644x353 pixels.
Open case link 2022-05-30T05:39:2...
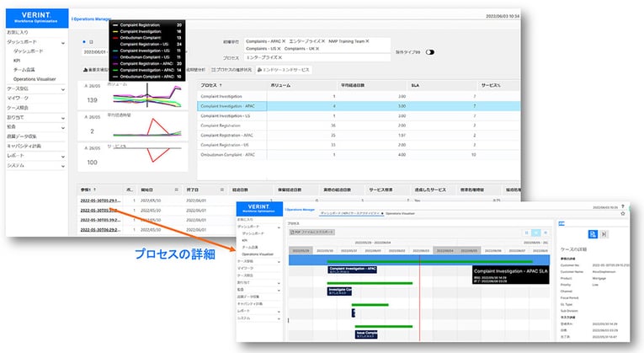click(100, 220)
